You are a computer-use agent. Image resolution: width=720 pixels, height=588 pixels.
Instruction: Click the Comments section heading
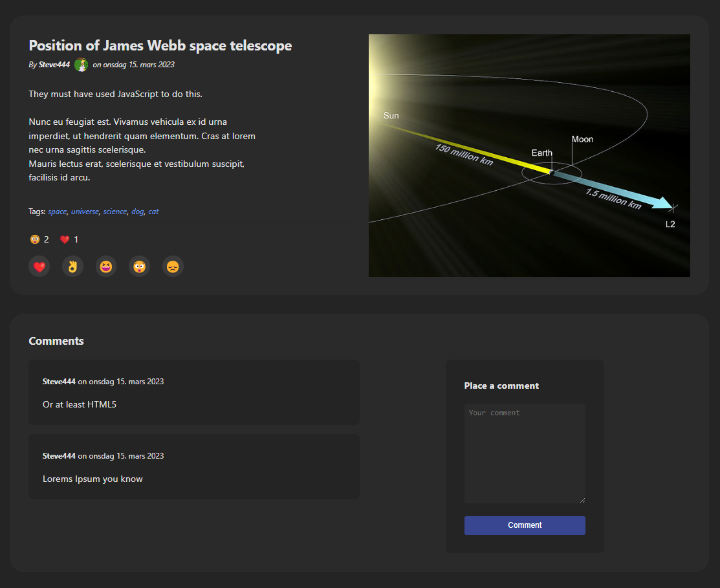pyautogui.click(x=56, y=341)
